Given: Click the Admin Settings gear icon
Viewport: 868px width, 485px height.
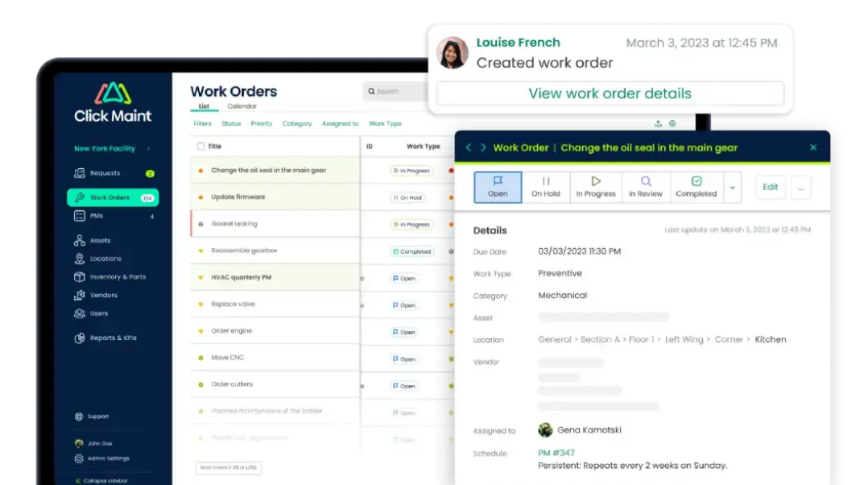Looking at the screenshot, I should click(79, 458).
